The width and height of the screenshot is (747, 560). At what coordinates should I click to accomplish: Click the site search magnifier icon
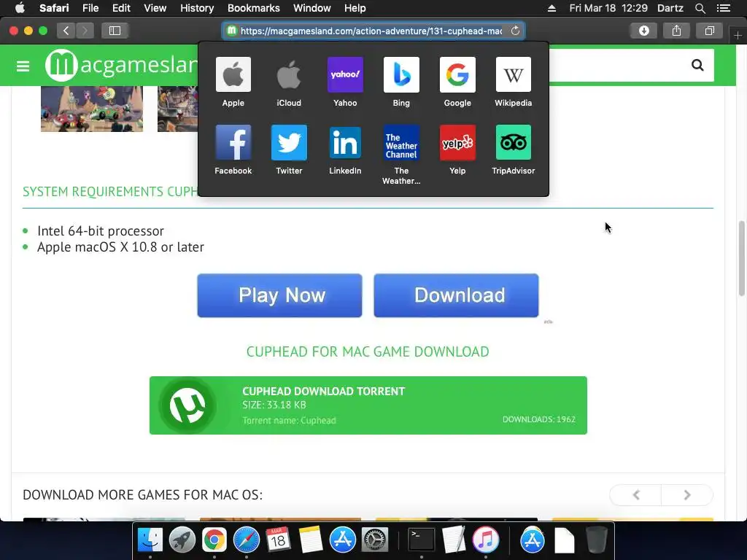click(697, 65)
